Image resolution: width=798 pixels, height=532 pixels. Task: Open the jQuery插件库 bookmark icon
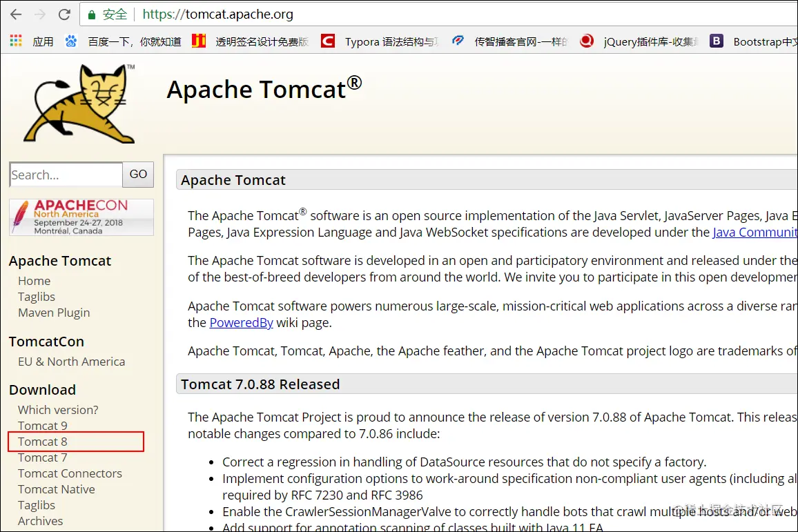pos(587,41)
